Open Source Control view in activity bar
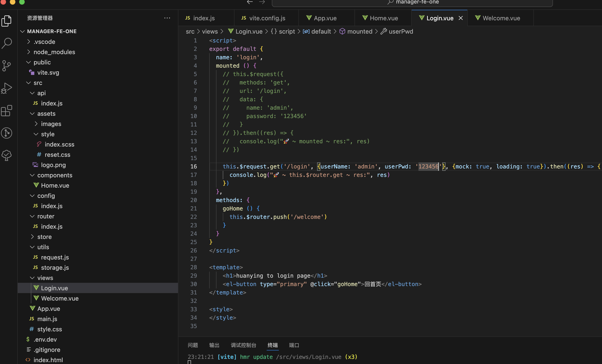The height and width of the screenshot is (364, 602). tap(7, 66)
